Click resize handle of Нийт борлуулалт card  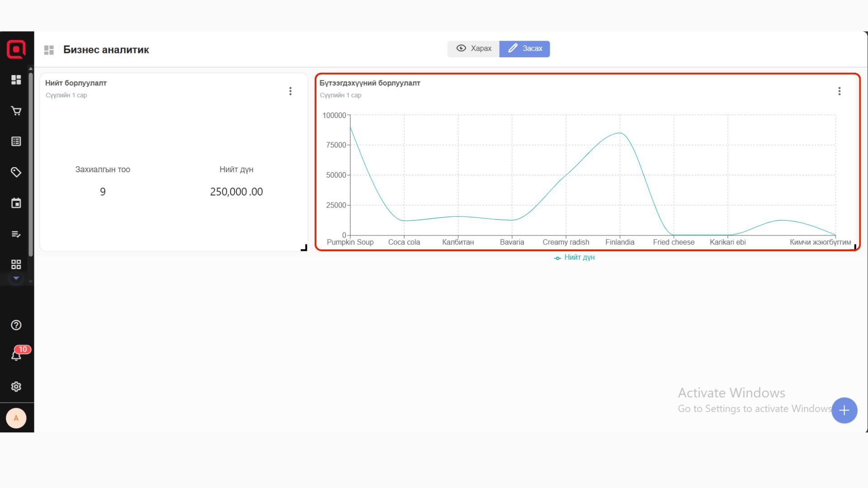(304, 248)
